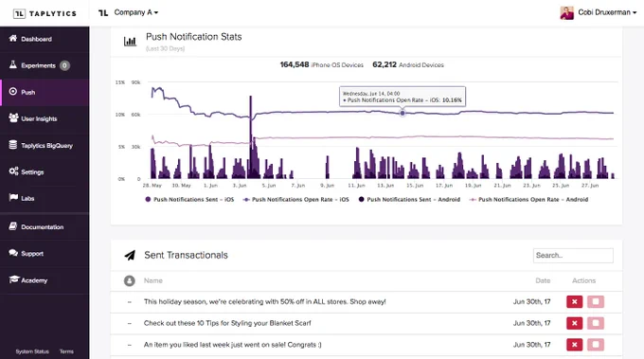Delete the Blanket Scarf transactional with red X

[574, 323]
